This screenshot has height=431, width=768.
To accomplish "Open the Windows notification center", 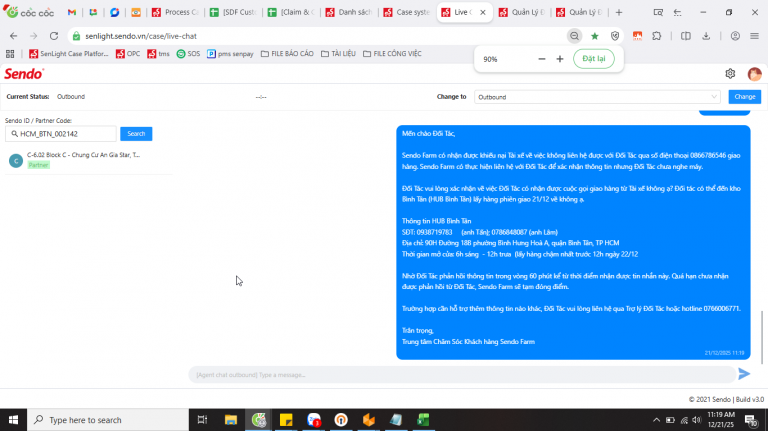I will tap(751, 420).
